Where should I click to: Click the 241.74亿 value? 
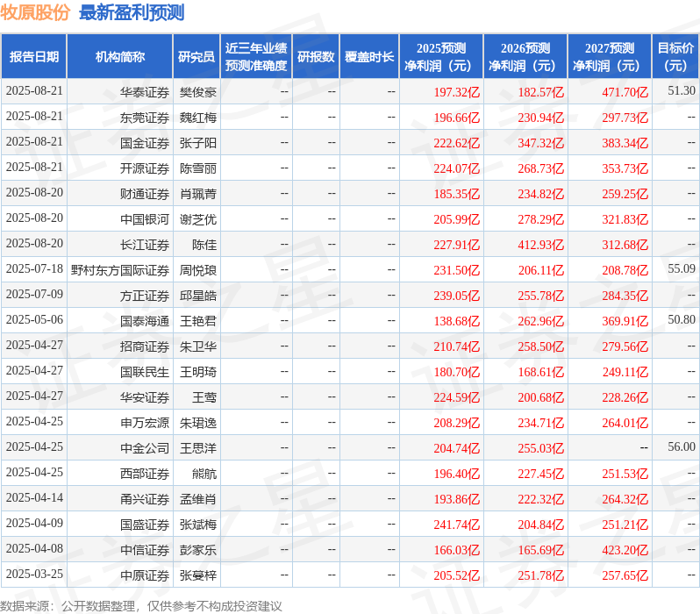[x=457, y=525]
